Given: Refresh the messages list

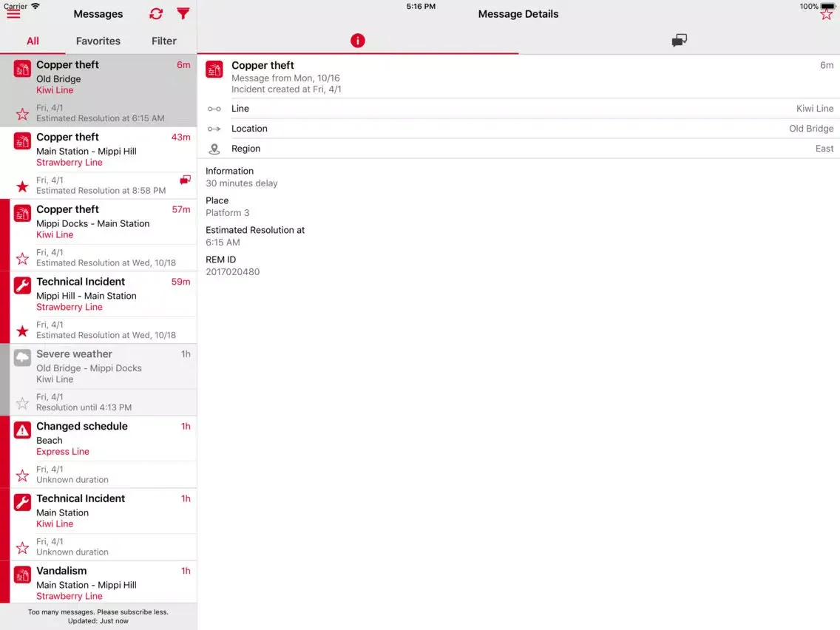Looking at the screenshot, I should [x=156, y=14].
